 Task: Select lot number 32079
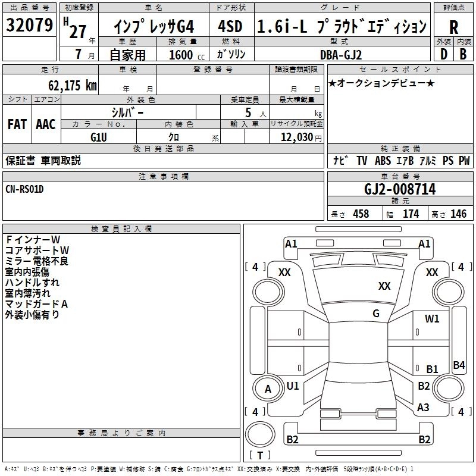click(29, 26)
